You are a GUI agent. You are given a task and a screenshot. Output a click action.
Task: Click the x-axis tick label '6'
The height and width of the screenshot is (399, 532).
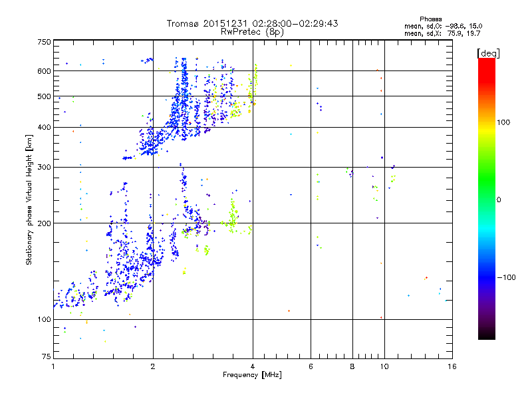click(311, 366)
